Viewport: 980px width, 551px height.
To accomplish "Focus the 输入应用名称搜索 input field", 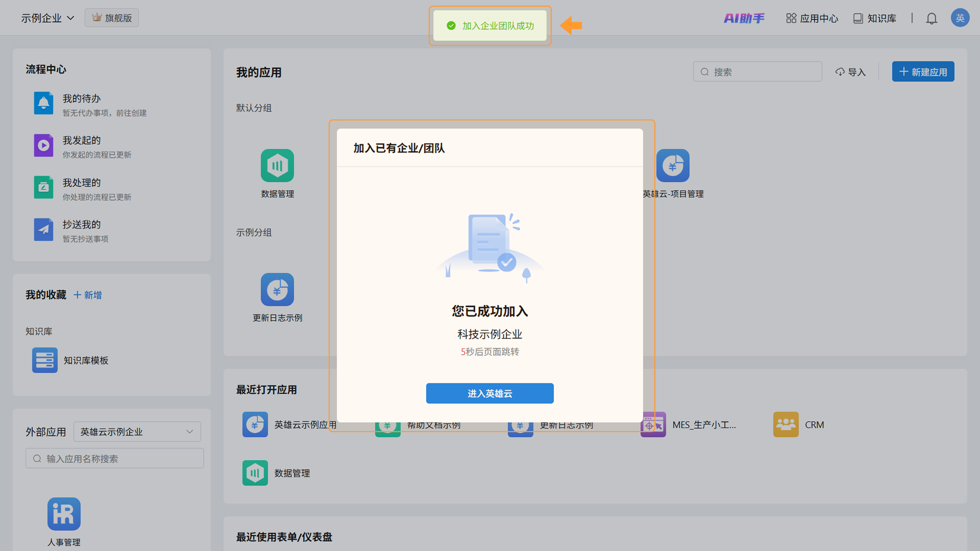I will (x=115, y=459).
